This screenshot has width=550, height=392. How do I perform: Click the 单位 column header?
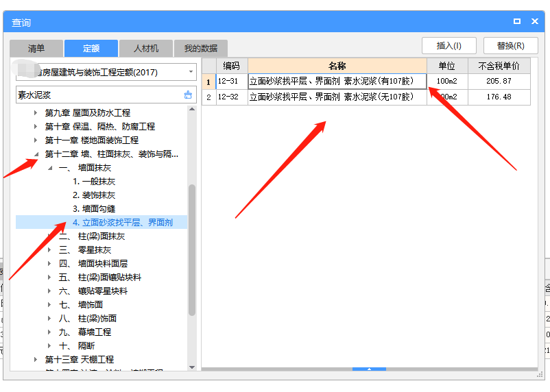[447, 66]
